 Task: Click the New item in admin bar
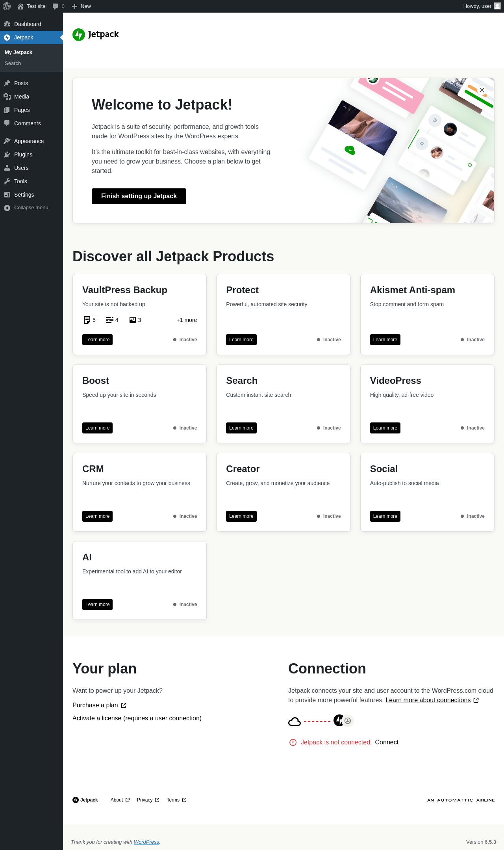point(82,6)
